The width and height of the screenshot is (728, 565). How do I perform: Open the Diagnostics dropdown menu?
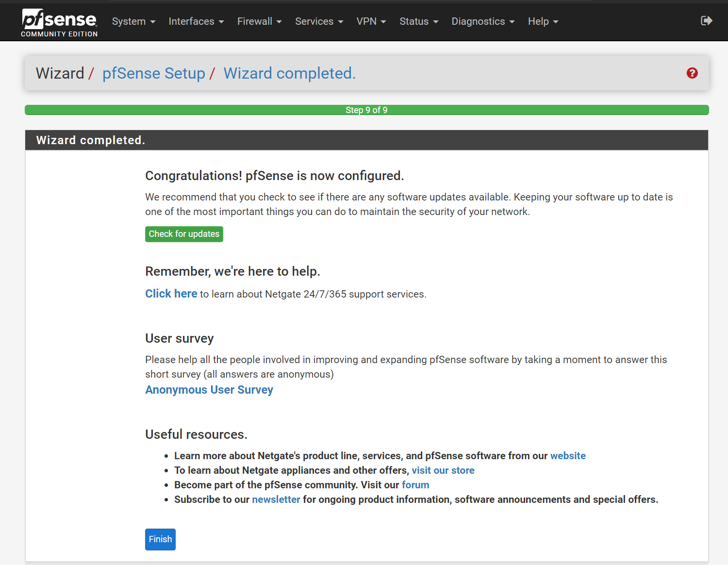pyautogui.click(x=483, y=21)
